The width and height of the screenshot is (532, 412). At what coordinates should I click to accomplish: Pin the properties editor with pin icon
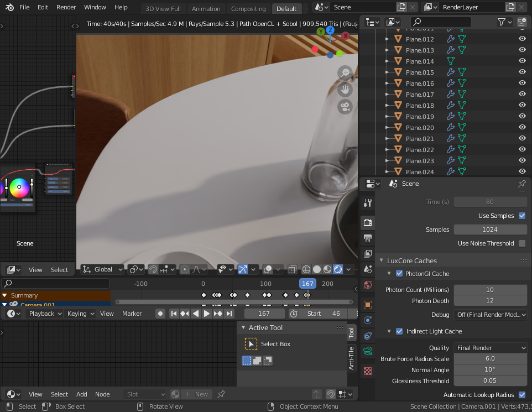(x=521, y=184)
